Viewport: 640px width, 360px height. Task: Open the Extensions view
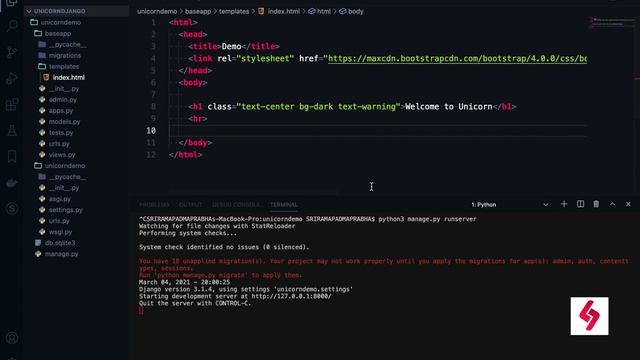coord(12,104)
